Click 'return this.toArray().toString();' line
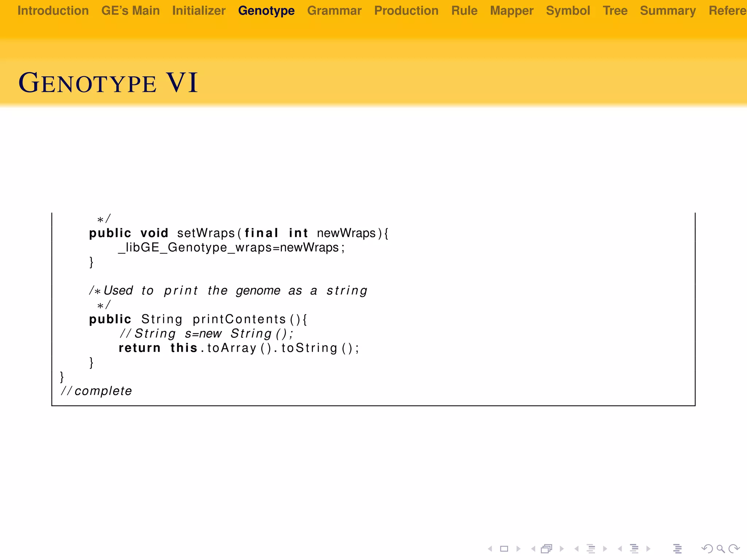This screenshot has height=560, width=747. point(239,348)
